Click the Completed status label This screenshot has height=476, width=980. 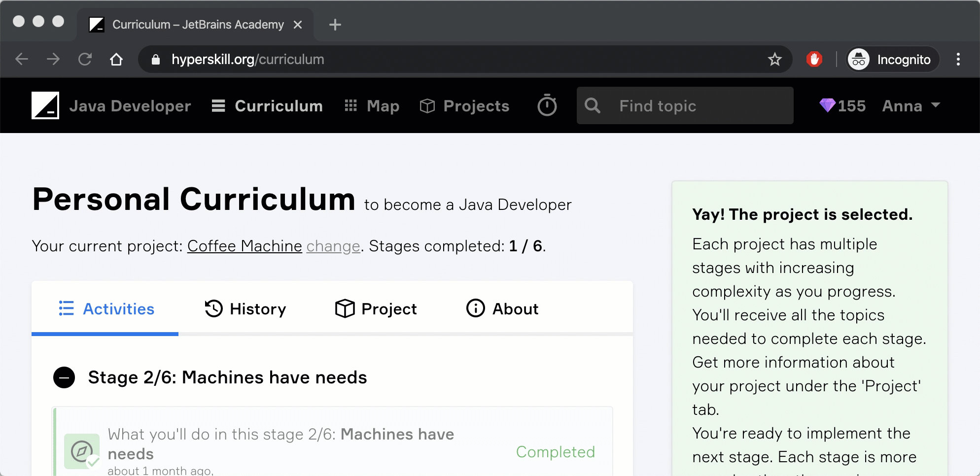[x=556, y=452]
